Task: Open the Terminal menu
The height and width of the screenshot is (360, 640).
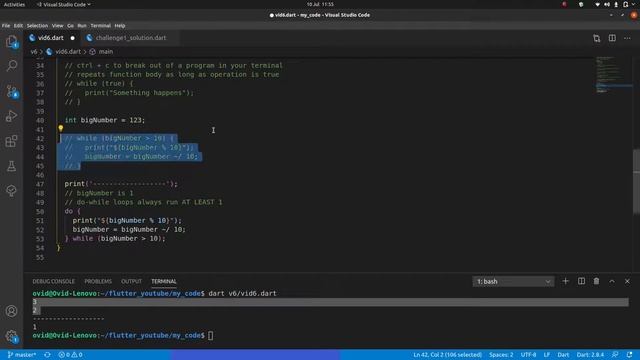Action: click(100, 25)
